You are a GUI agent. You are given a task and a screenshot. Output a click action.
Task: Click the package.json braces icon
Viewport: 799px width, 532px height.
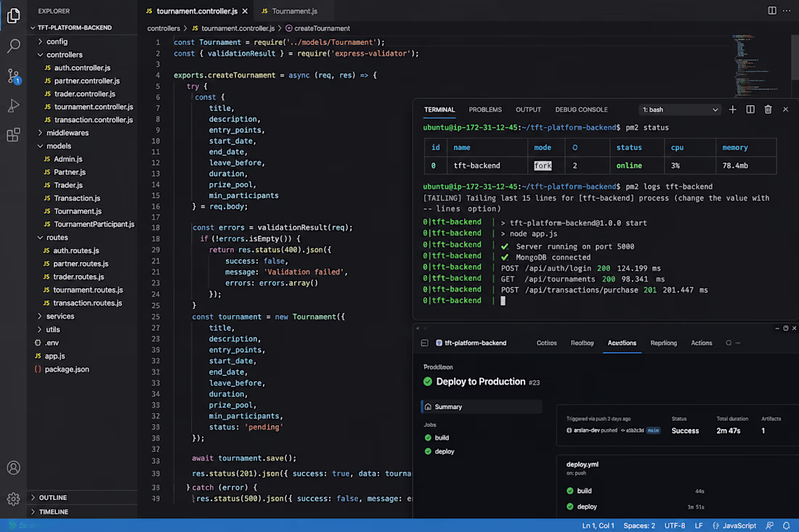[x=38, y=369]
